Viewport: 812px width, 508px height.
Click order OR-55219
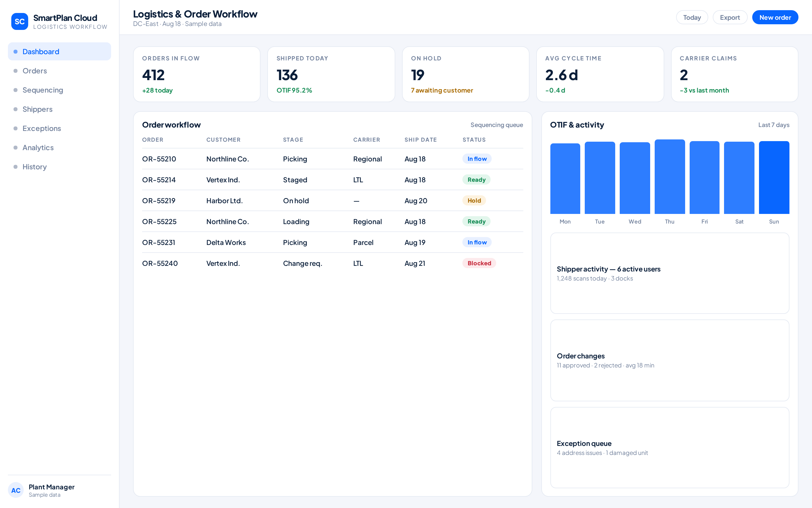click(159, 201)
